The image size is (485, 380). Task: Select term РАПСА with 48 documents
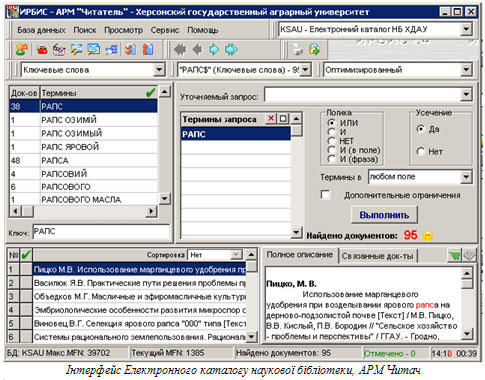pos(83,160)
